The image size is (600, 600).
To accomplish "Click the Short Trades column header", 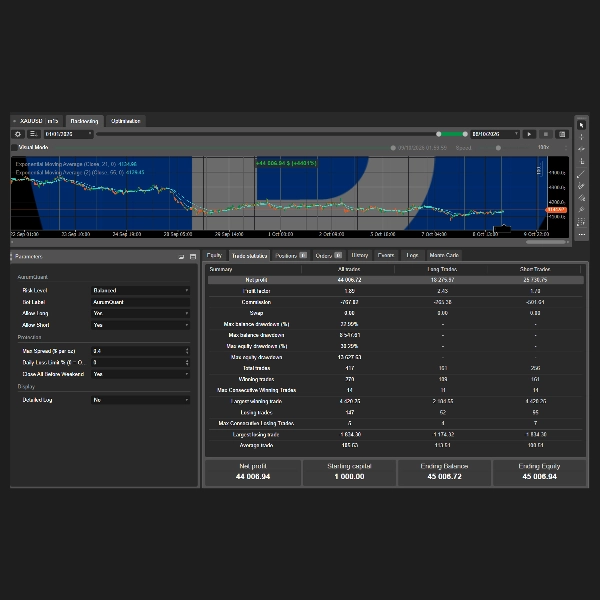I will point(535,269).
